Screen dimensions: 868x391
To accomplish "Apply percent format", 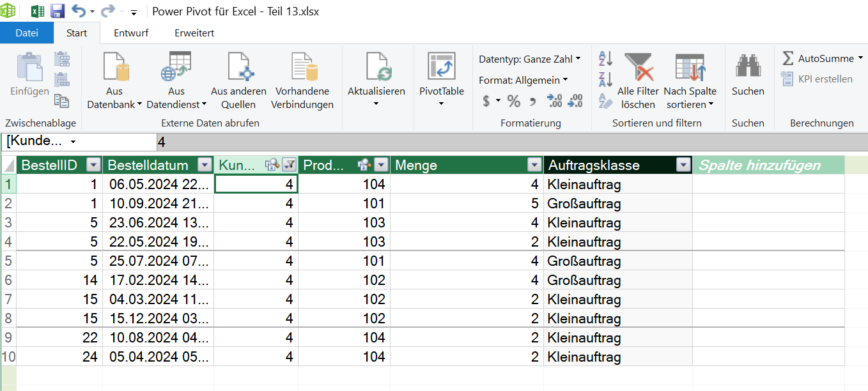I will 514,100.
